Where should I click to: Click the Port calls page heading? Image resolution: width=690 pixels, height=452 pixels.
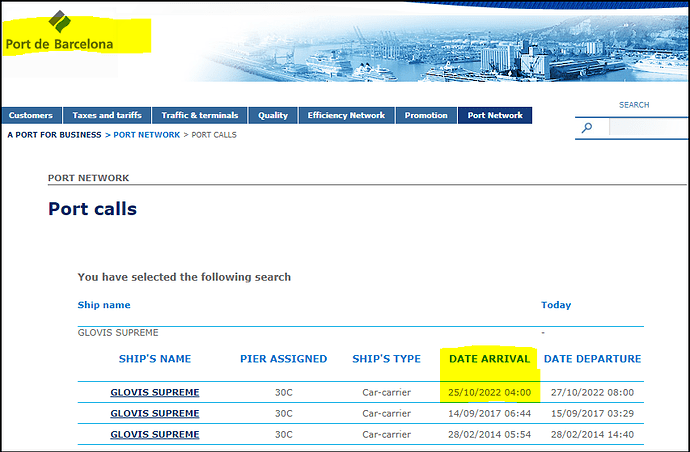92,209
